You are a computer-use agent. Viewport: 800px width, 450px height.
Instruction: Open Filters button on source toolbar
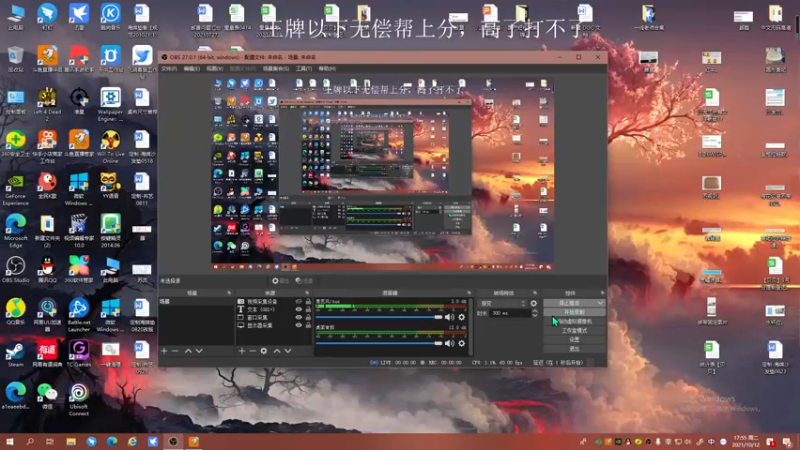(304, 281)
